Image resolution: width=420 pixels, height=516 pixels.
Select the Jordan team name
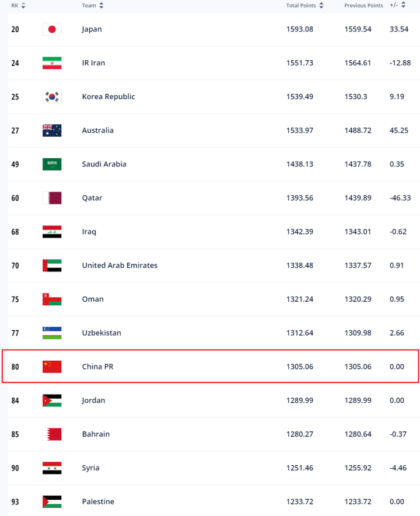click(x=93, y=400)
